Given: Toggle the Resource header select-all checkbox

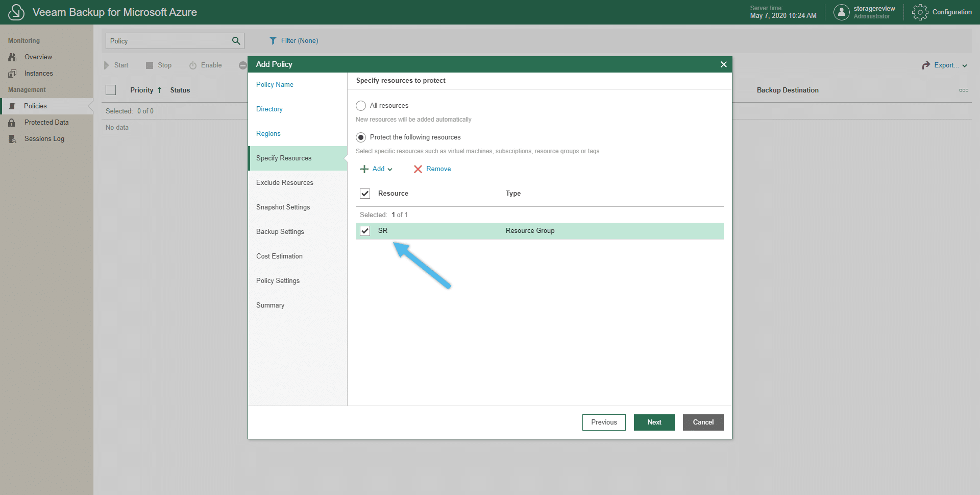Looking at the screenshot, I should pyautogui.click(x=365, y=194).
